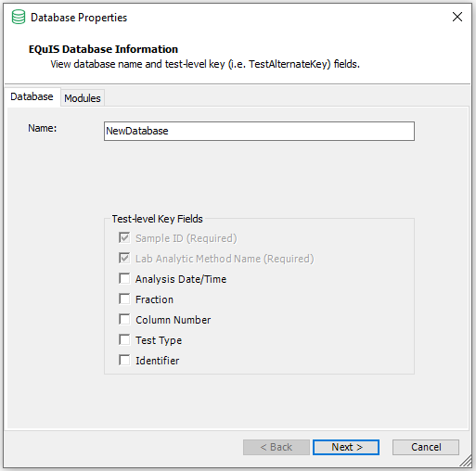The width and height of the screenshot is (476, 471).
Task: Click the 'Database Properties' window title
Action: 79,18
